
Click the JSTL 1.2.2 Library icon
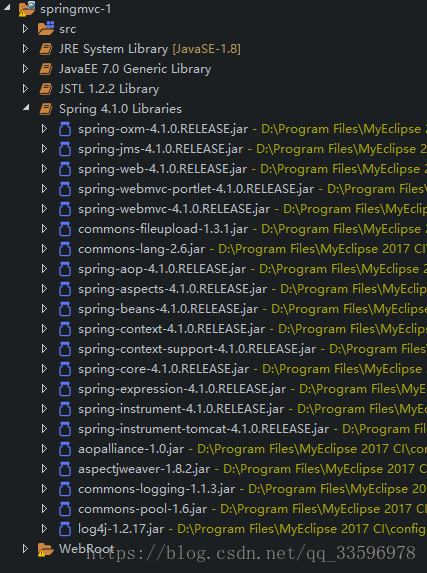click(46, 89)
